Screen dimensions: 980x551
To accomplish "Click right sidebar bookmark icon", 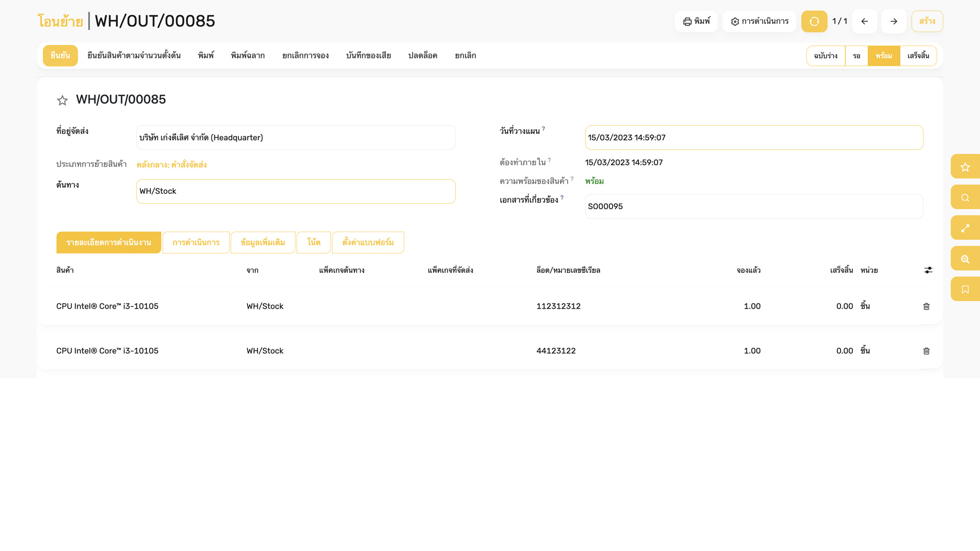I will click(965, 289).
